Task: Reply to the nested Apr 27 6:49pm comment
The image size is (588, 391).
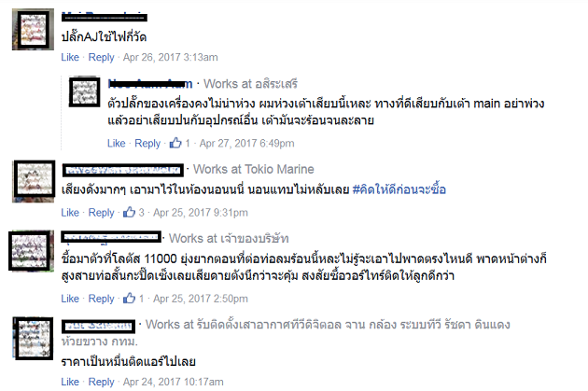Action: pyautogui.click(x=147, y=143)
